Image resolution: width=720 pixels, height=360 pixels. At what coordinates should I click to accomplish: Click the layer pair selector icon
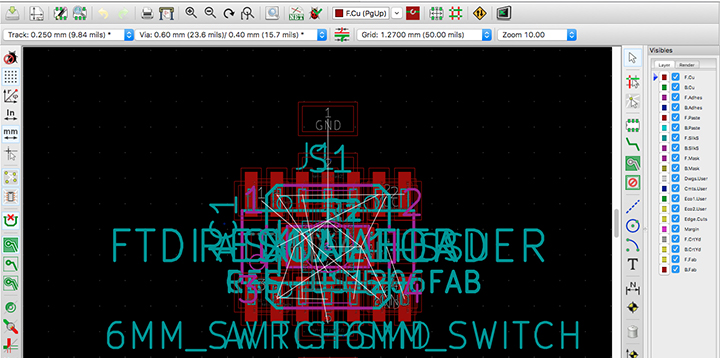click(413, 13)
